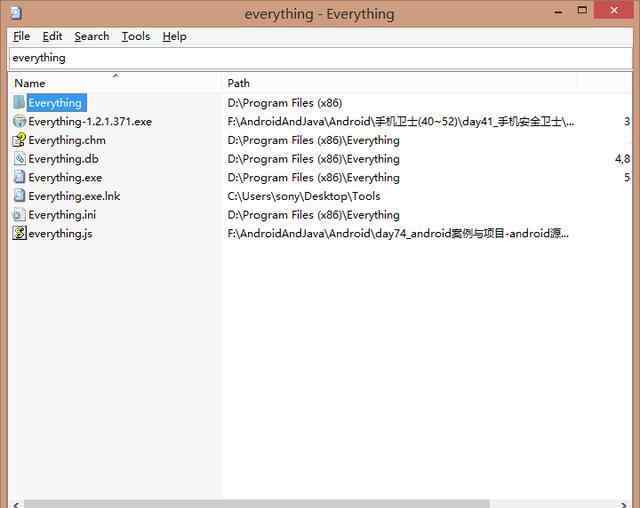
Task: Click the path cell in the Everything.chm row
Action: 313,140
